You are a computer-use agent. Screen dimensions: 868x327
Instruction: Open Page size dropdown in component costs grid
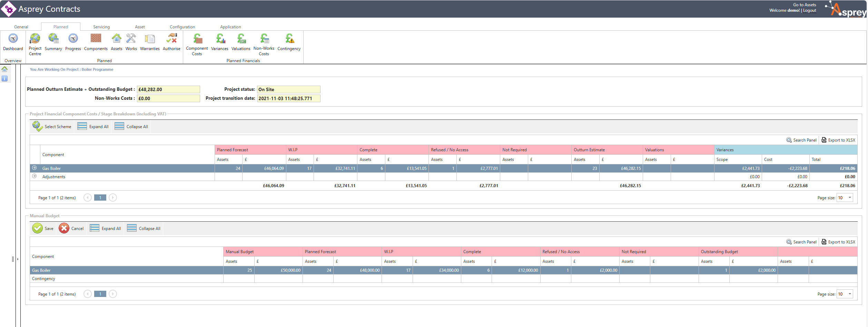(x=850, y=198)
